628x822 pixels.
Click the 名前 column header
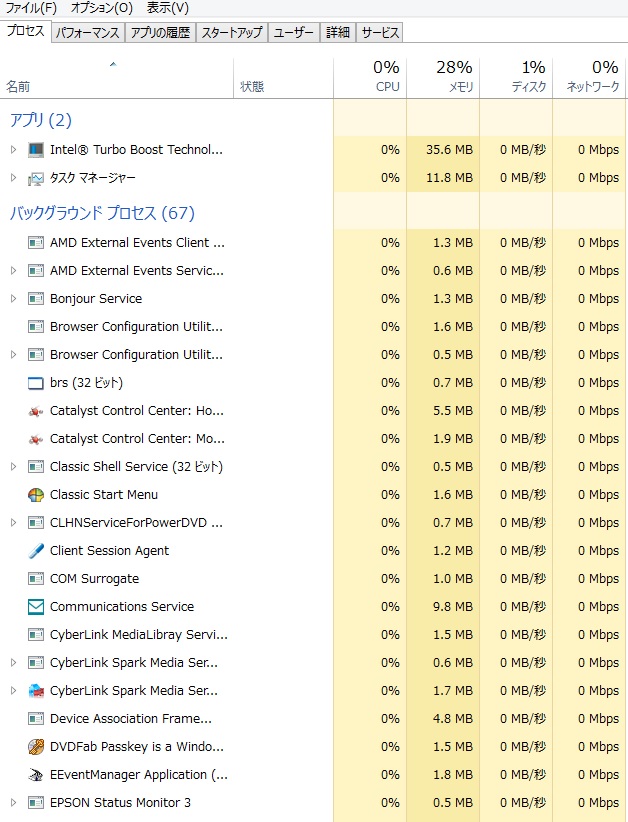(18, 87)
